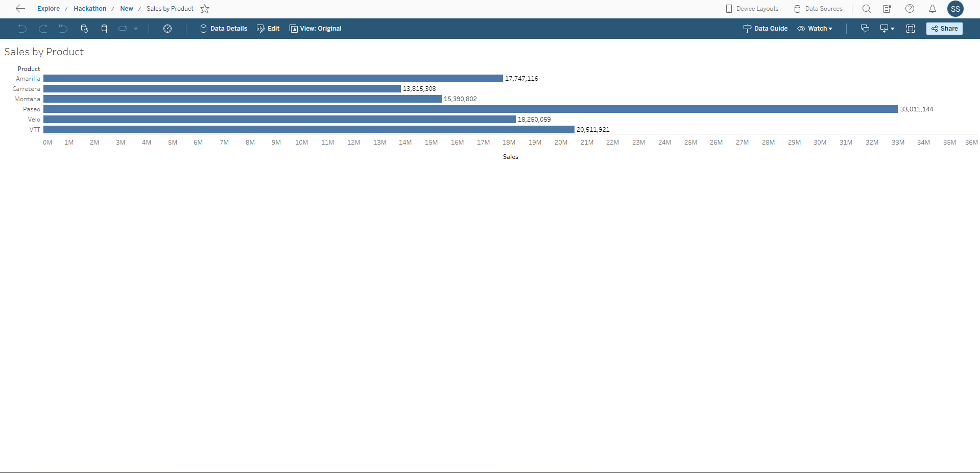Click the search magnifier icon
Image resolution: width=980 pixels, height=473 pixels.
[867, 9]
